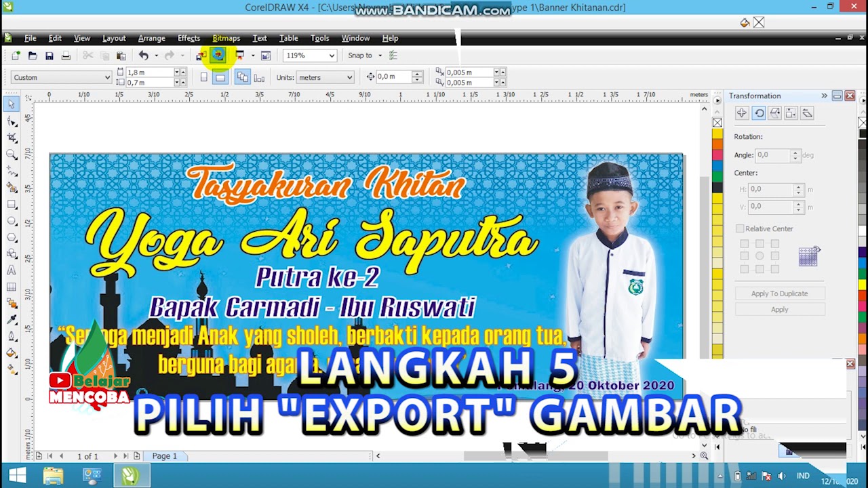Enable the Relative Center checkbox

(x=740, y=229)
